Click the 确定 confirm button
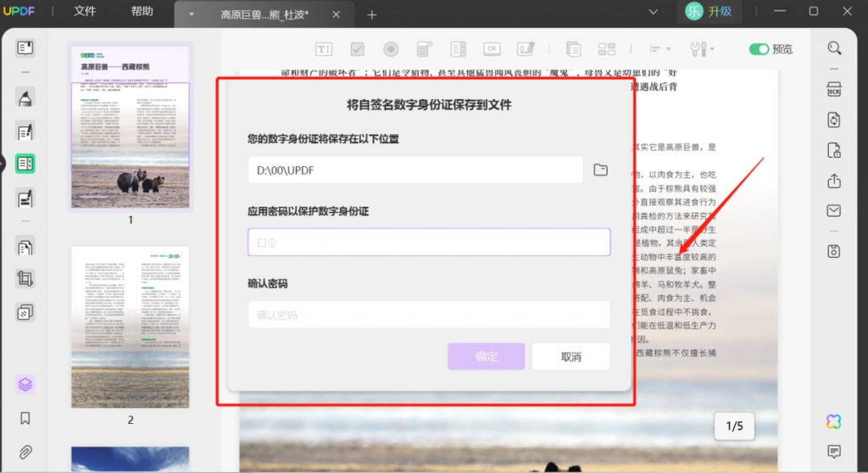This screenshot has width=868, height=473. click(x=486, y=356)
